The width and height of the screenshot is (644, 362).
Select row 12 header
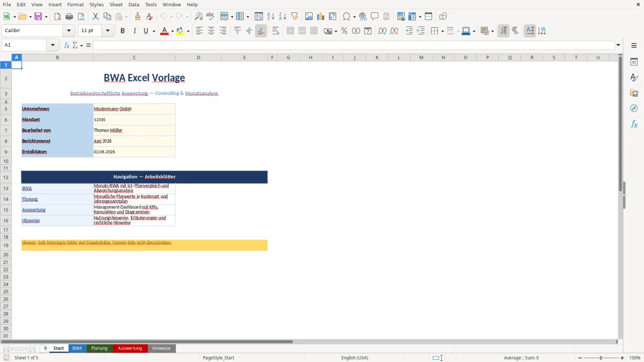tap(6, 177)
